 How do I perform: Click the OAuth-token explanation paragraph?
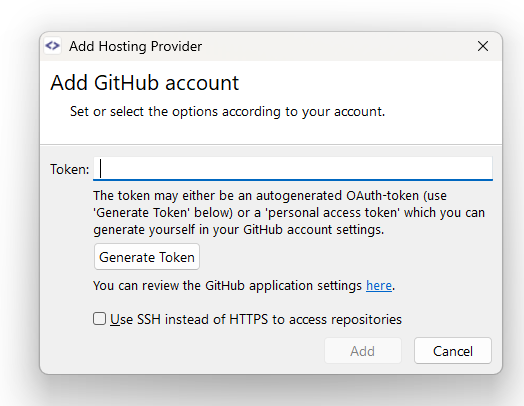click(x=289, y=213)
